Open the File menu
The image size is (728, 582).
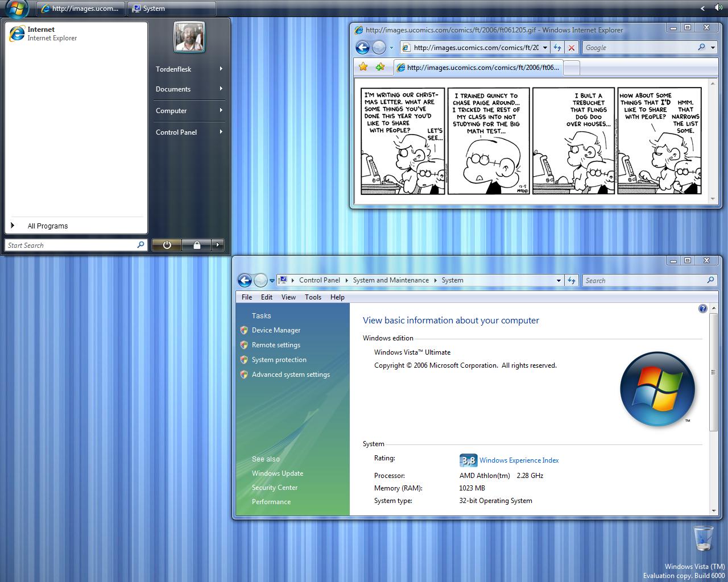click(x=247, y=297)
